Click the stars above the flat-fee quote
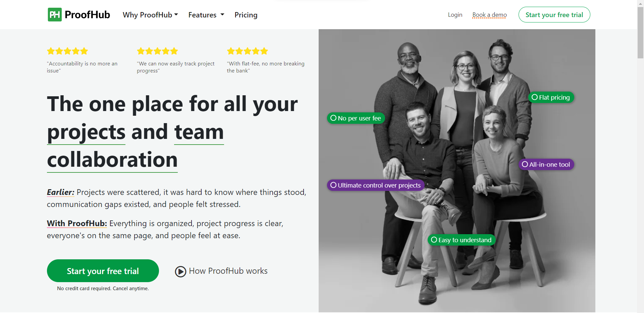The width and height of the screenshot is (644, 313). [247, 51]
